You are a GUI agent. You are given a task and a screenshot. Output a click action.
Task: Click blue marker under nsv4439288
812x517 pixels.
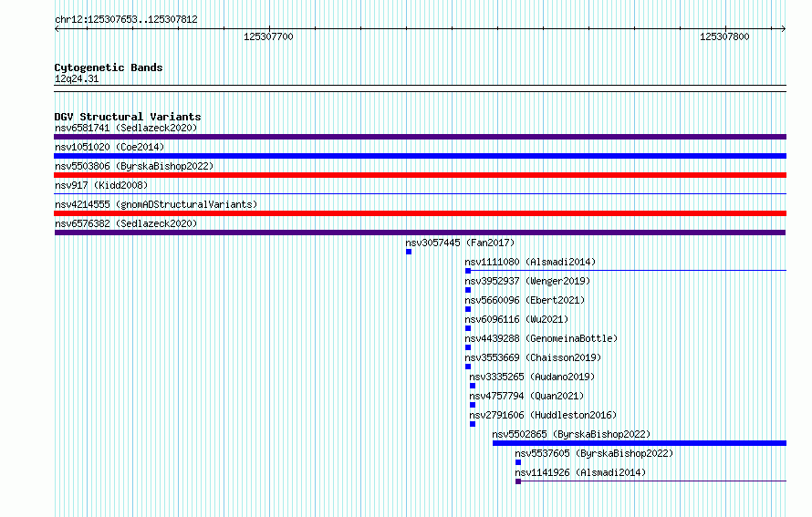point(468,347)
